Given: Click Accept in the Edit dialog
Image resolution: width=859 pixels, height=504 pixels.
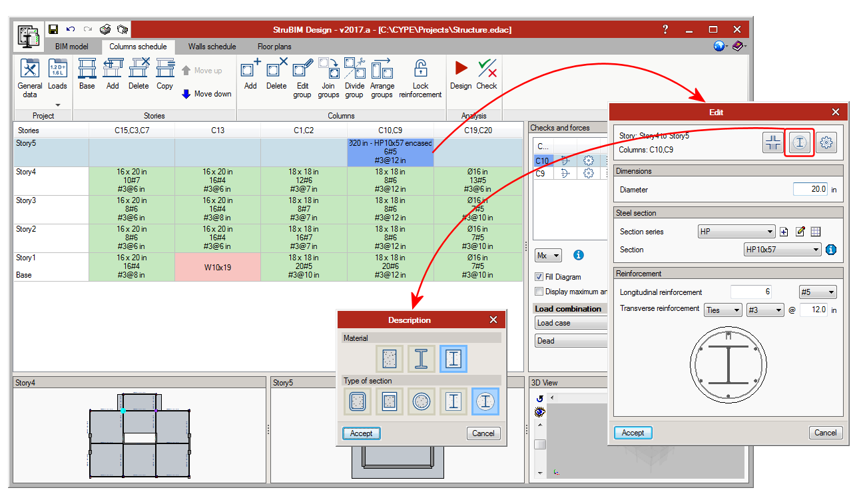Looking at the screenshot, I should click(633, 433).
